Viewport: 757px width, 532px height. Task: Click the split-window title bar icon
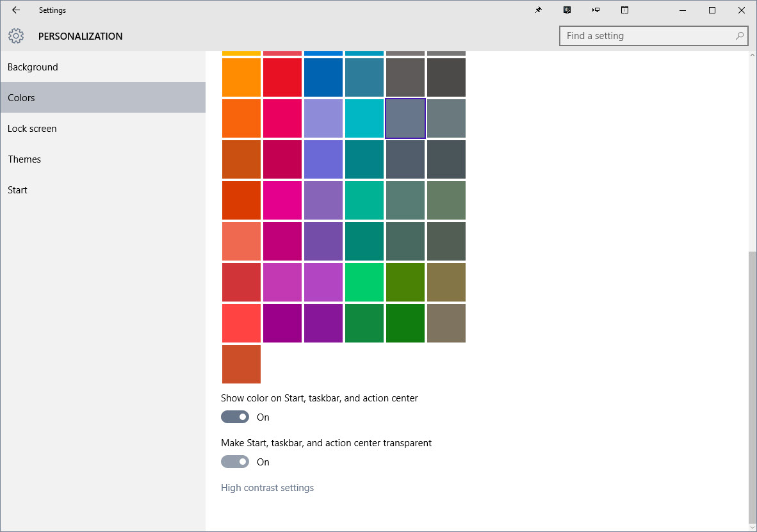pos(624,10)
